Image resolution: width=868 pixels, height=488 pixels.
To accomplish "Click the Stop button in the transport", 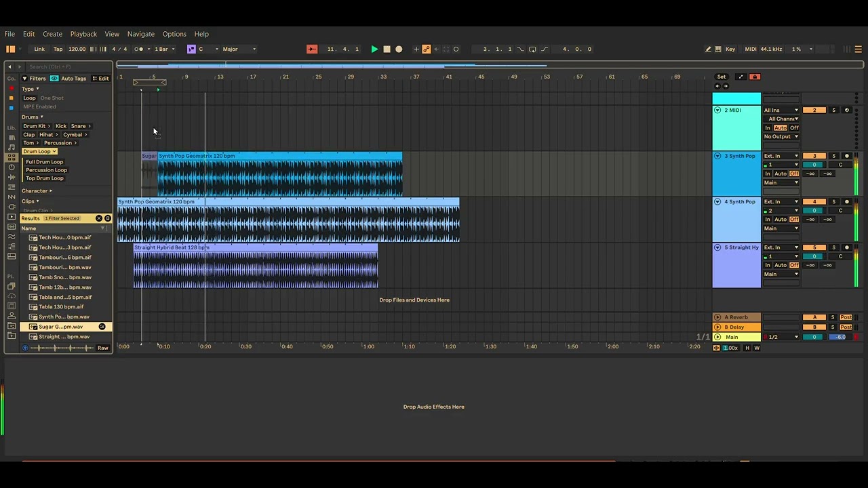I will (x=387, y=49).
